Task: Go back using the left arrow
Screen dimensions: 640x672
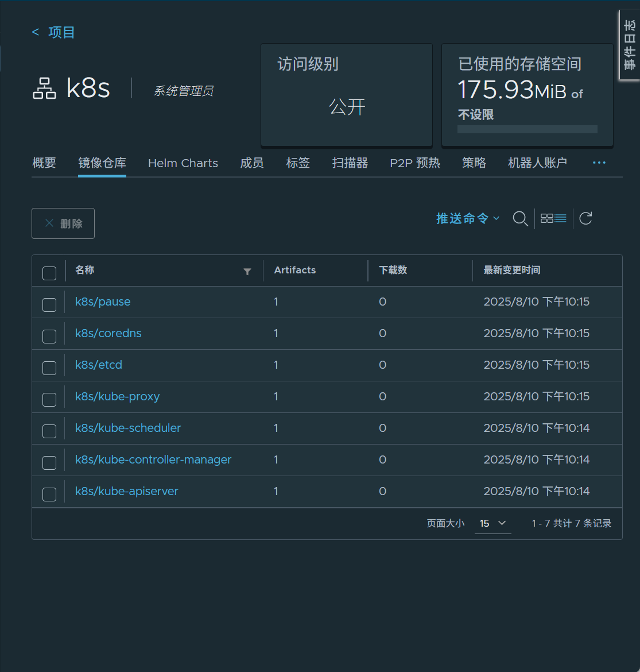Action: (x=36, y=32)
